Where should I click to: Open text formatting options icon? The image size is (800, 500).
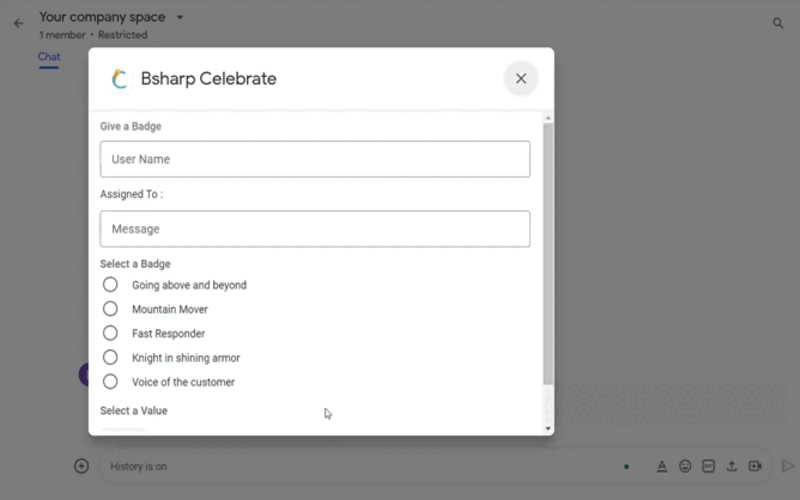tap(662, 466)
